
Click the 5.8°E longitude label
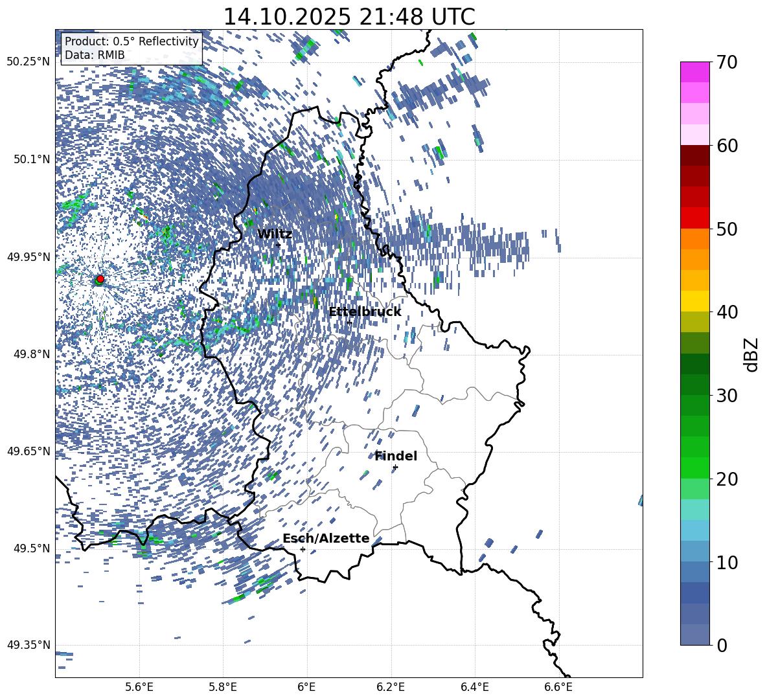click(223, 687)
